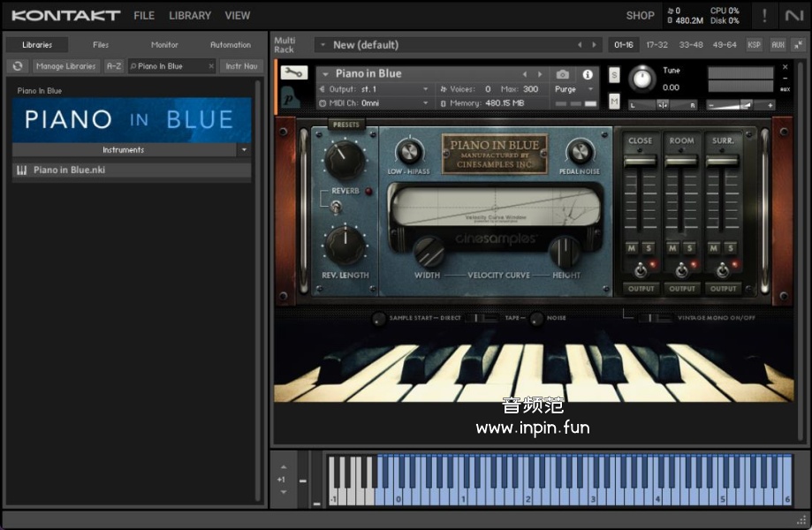Click the CLOSE mic fader
Image resolution: width=812 pixels, height=530 pixels.
click(640, 162)
